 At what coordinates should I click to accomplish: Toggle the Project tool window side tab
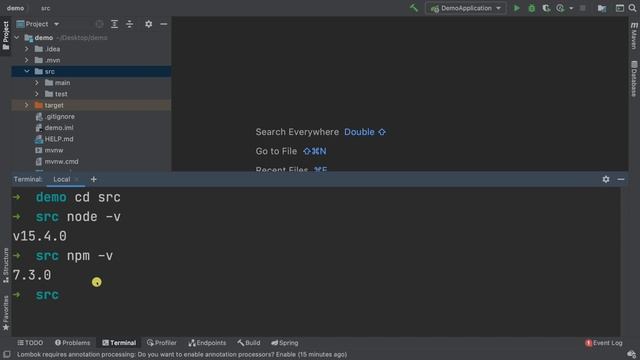(x=6, y=36)
